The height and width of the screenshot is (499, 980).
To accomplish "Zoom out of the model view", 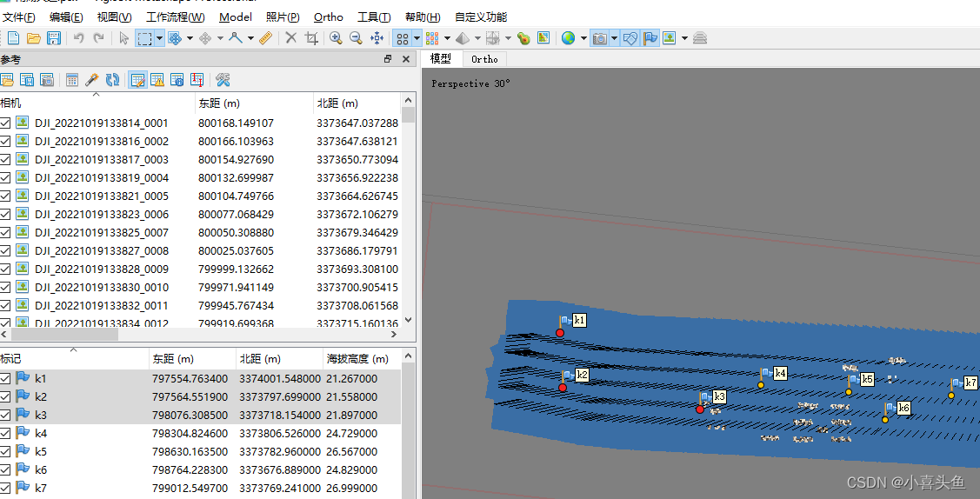I will (357, 39).
